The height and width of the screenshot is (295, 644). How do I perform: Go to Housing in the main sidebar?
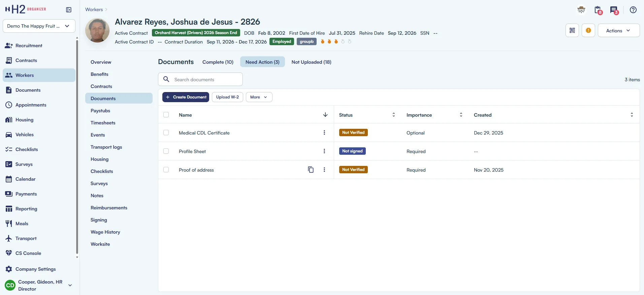pos(39,120)
